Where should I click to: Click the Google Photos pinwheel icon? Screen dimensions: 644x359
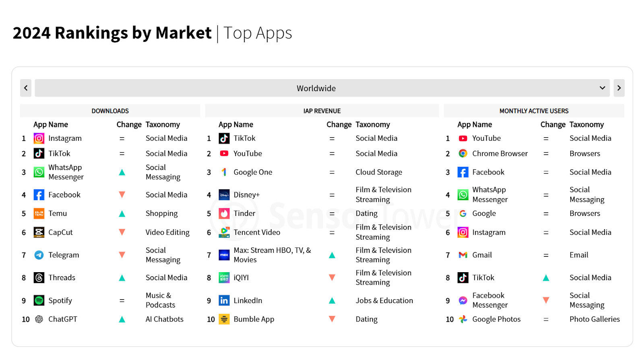(x=463, y=319)
